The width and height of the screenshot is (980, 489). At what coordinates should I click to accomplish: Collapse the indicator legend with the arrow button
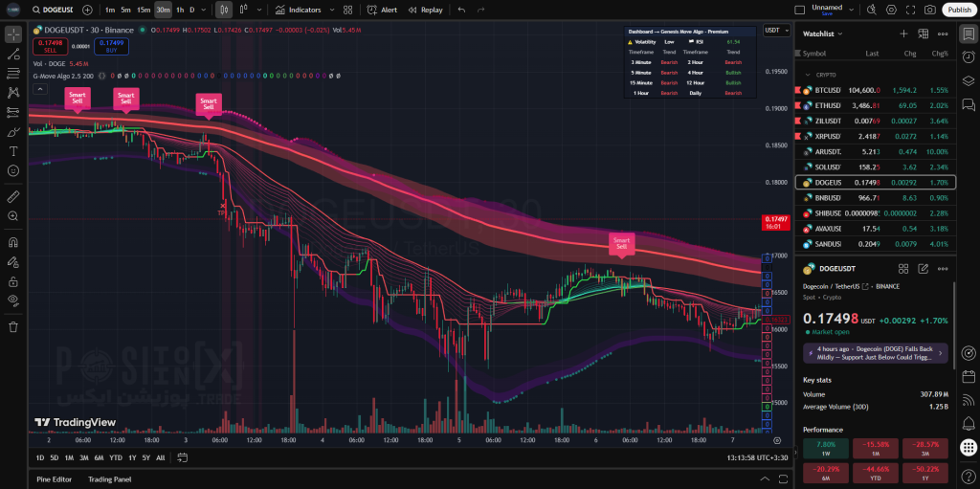pyautogui.click(x=39, y=89)
